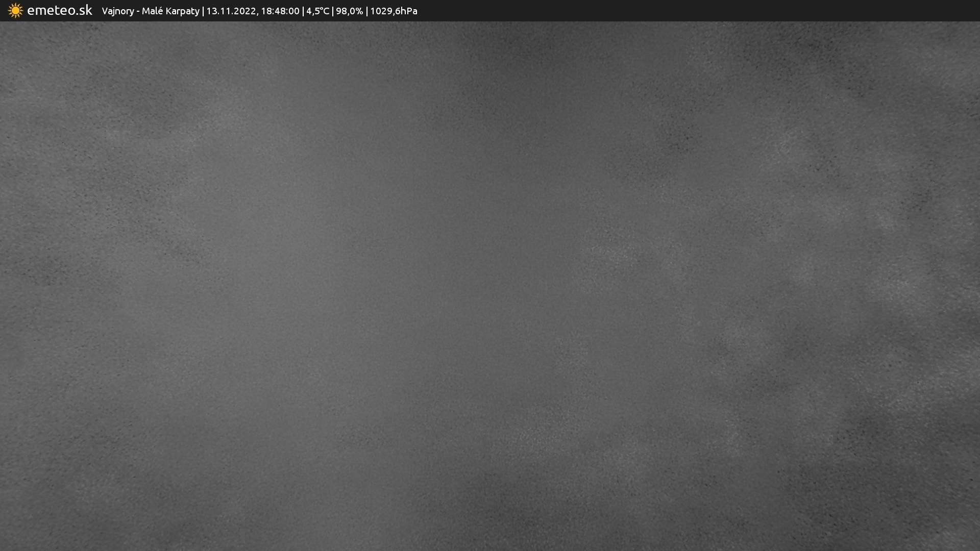Click the 4,5°C temperature reading
Image resolution: width=980 pixels, height=551 pixels.
tap(317, 11)
